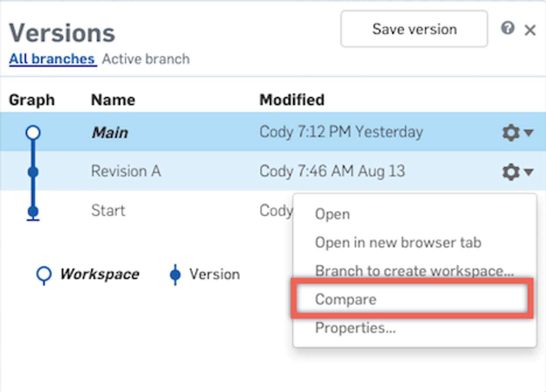546x392 pixels.
Task: Select the Main workspace row
Action: tap(110, 132)
